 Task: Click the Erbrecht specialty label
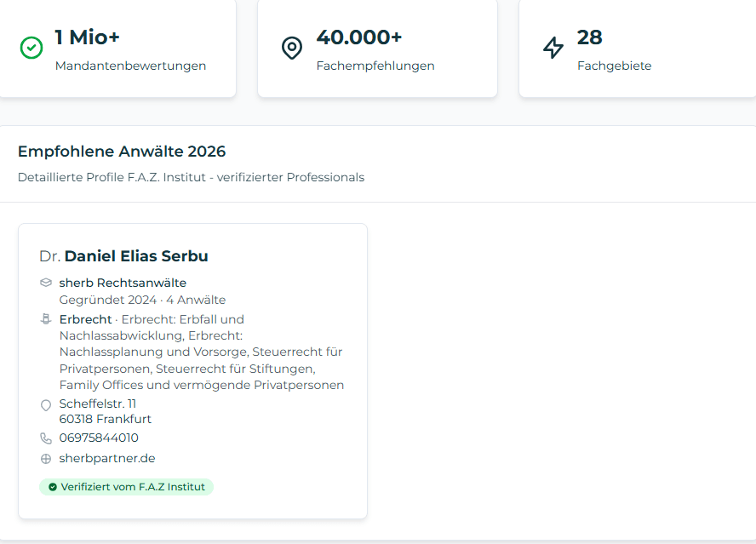click(x=85, y=319)
